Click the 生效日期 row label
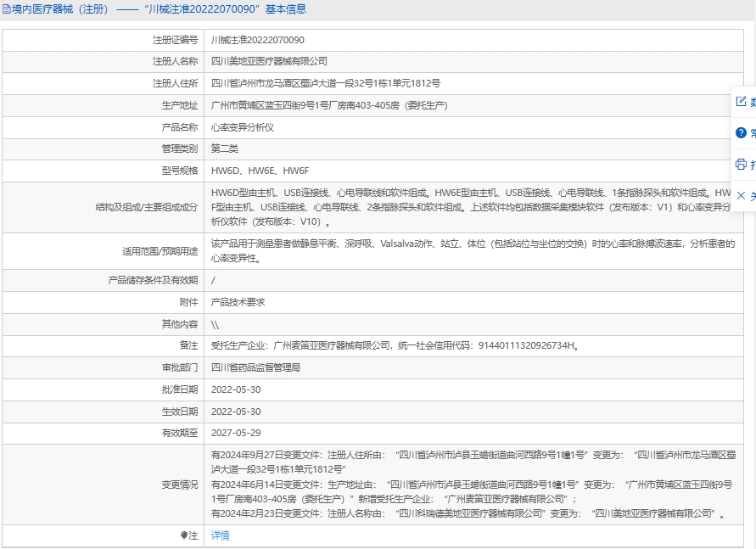Viewport: 756px width, 549px height. pyautogui.click(x=180, y=412)
